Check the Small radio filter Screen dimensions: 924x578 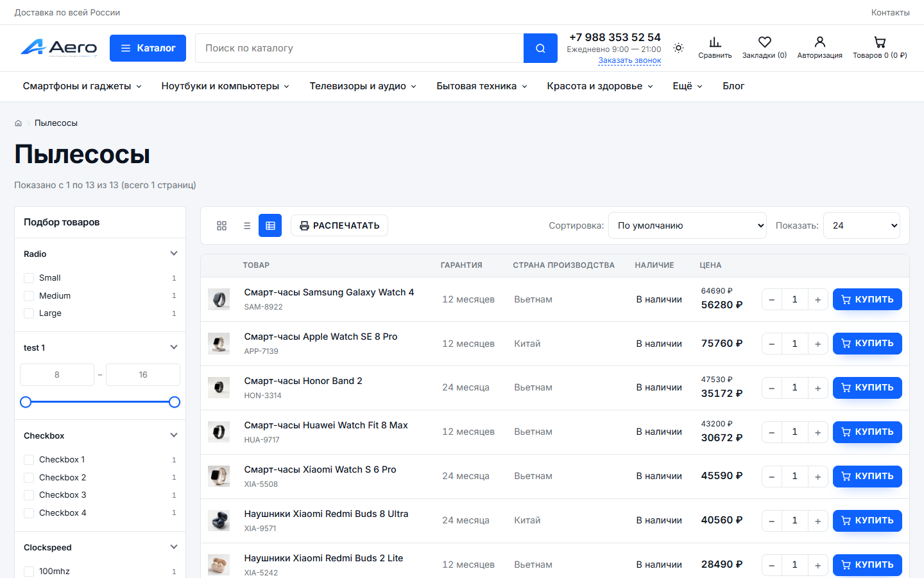(x=29, y=278)
